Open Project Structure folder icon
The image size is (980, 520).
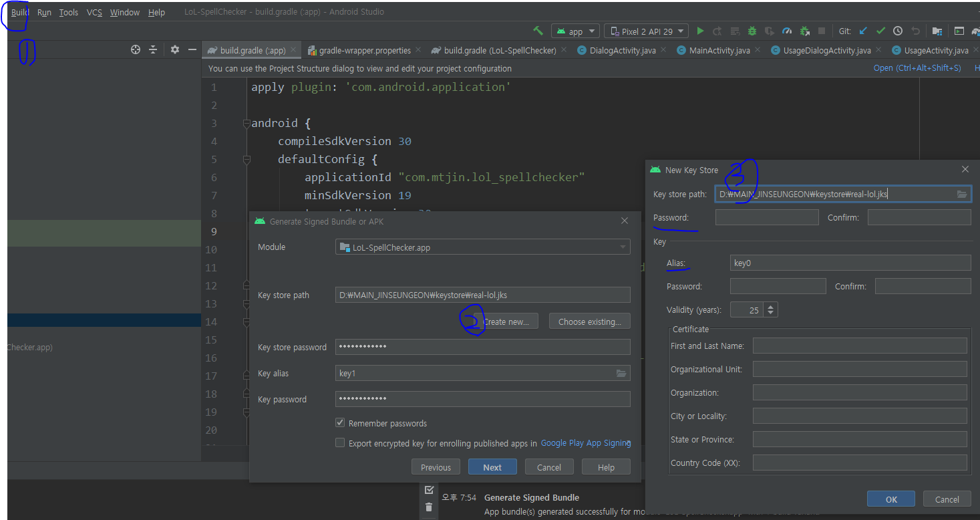pos(937,31)
